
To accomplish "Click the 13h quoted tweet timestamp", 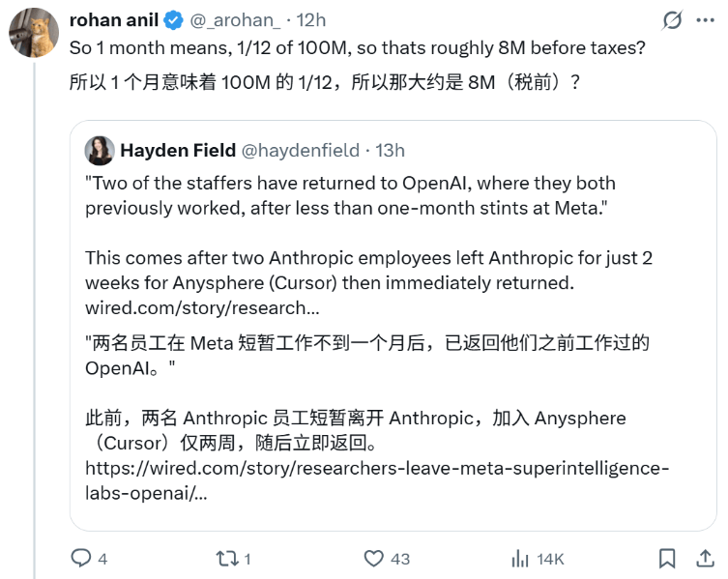I will click(390, 150).
